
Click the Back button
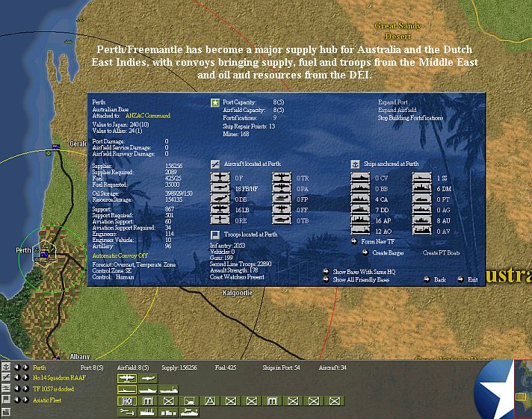click(439, 279)
